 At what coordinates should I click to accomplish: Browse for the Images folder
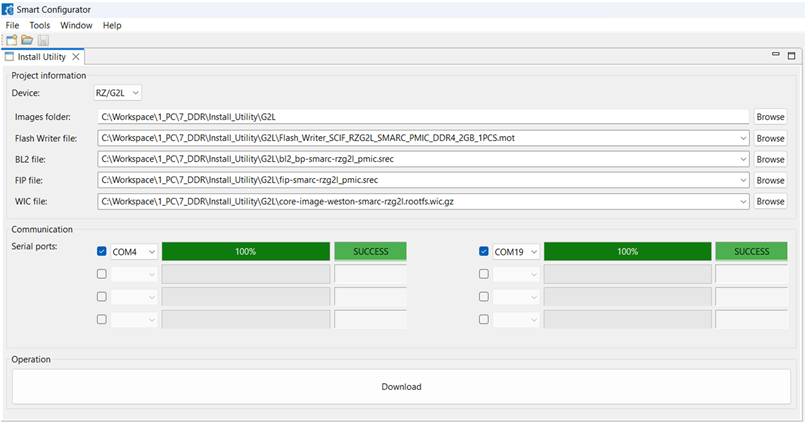pyautogui.click(x=770, y=117)
